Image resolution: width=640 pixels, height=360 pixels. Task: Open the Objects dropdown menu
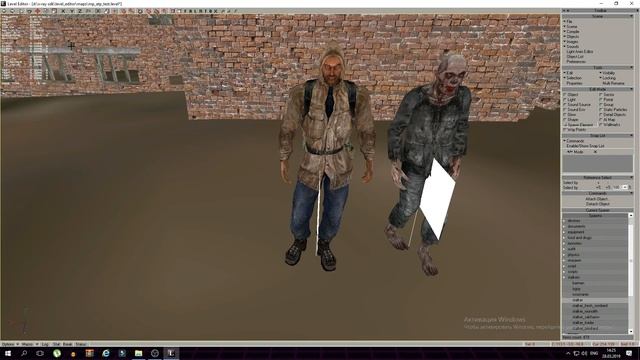point(571,36)
